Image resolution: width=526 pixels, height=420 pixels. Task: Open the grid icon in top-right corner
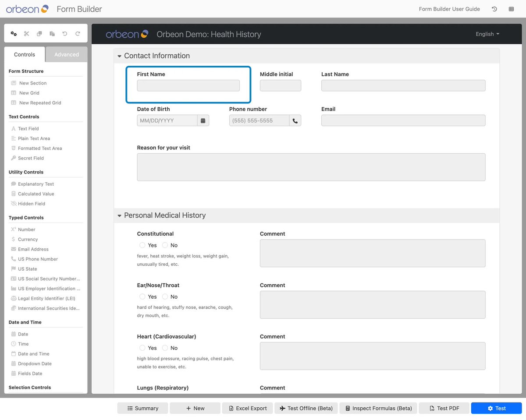pyautogui.click(x=511, y=9)
